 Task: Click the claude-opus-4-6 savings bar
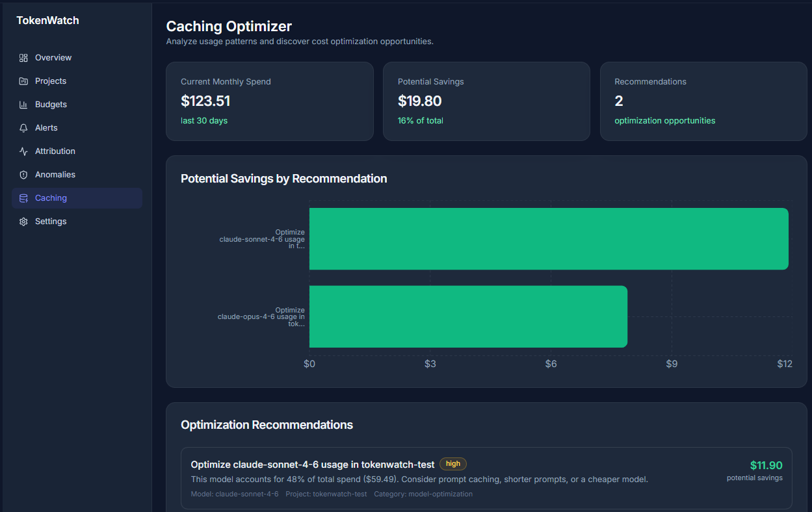(468, 316)
